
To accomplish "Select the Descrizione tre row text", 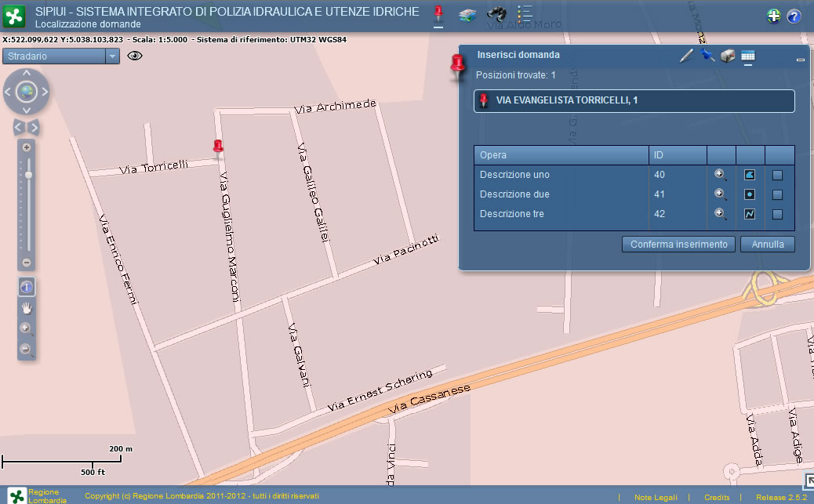I will coord(512,214).
